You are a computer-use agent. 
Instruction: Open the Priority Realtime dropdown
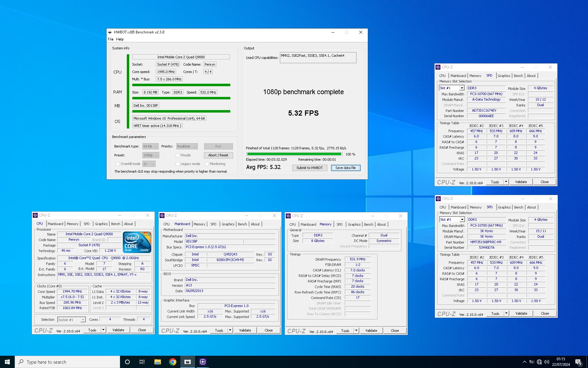(187, 147)
